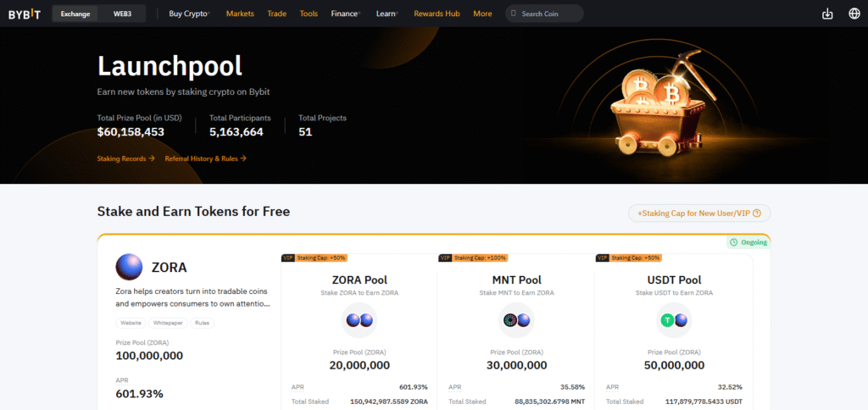Click the ZORA project description text
Screen dimensions: 868x410
point(193,297)
